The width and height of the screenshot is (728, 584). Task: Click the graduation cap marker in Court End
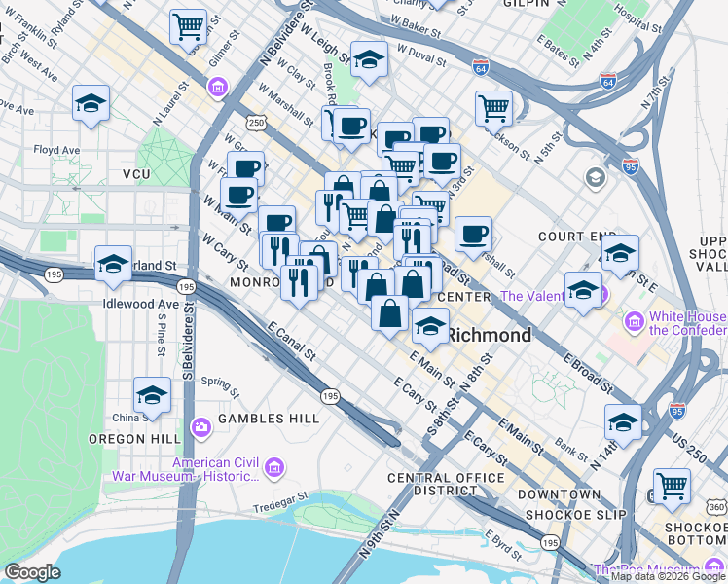coord(620,253)
